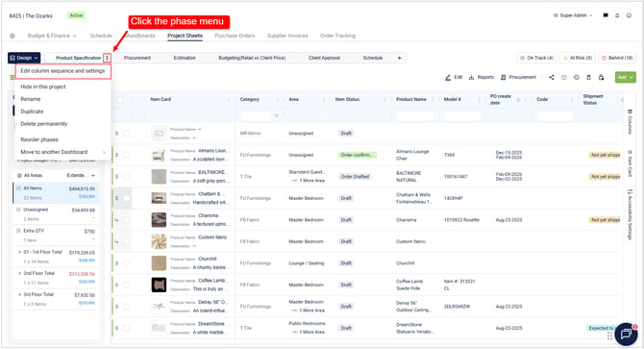This screenshot has width=644, height=349.
Task: Click the Product Name filter input field
Action: (415, 116)
